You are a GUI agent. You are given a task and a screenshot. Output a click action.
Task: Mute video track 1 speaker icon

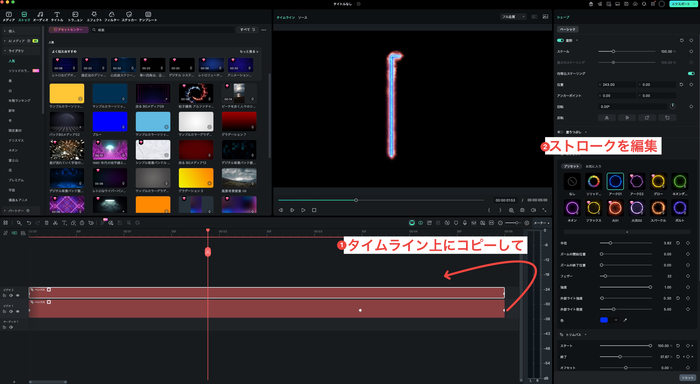[11, 311]
